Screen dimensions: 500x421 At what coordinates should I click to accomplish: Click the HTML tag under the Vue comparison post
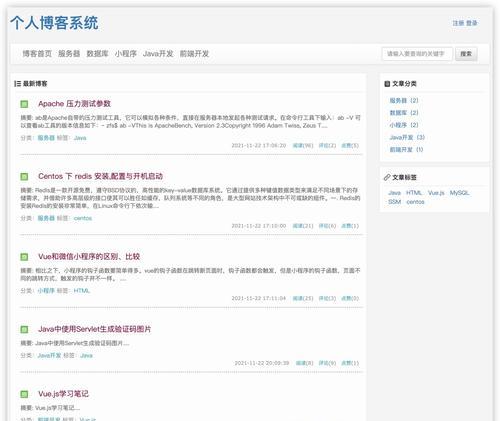pos(82,291)
